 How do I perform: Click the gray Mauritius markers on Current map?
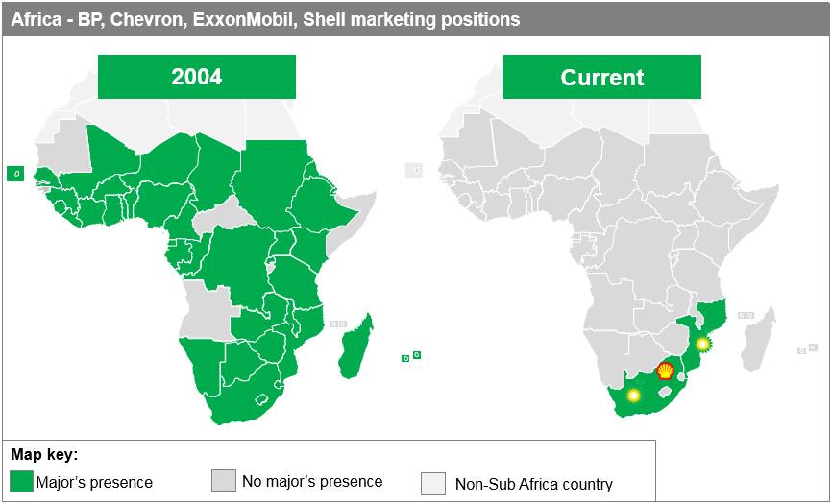pos(807,348)
